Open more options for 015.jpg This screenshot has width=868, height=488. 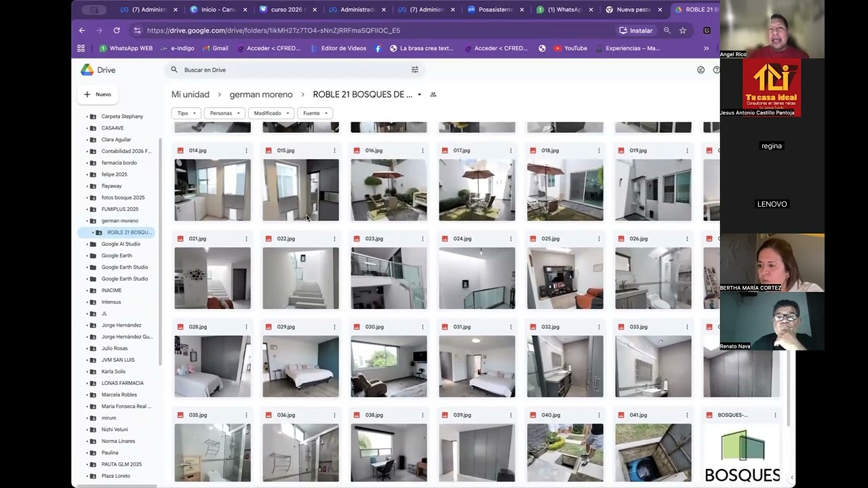[334, 150]
